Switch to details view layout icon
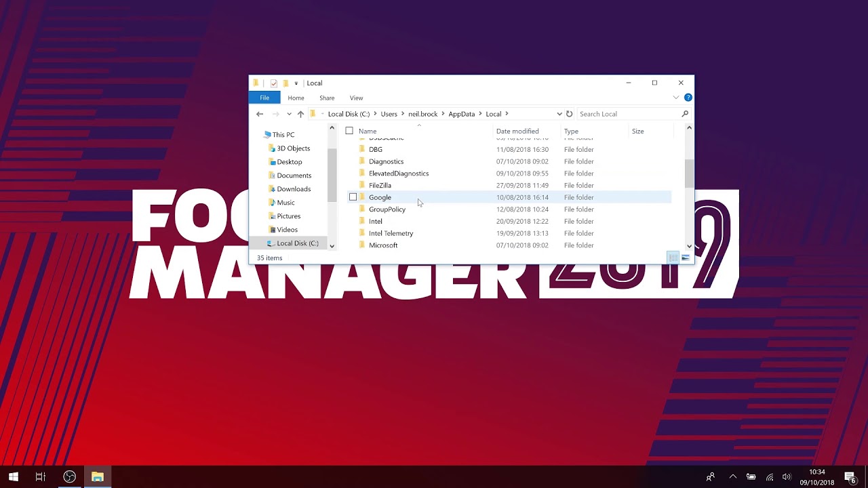Viewport: 868px width, 488px height. (673, 258)
